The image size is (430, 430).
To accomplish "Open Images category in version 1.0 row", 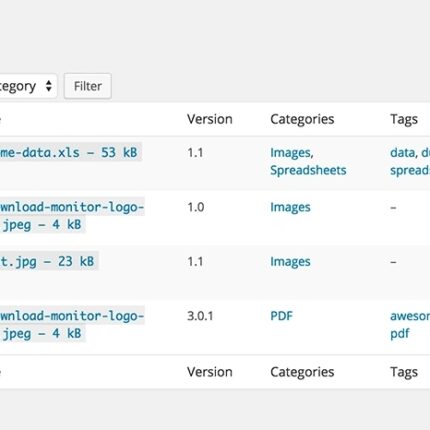I will tap(290, 207).
